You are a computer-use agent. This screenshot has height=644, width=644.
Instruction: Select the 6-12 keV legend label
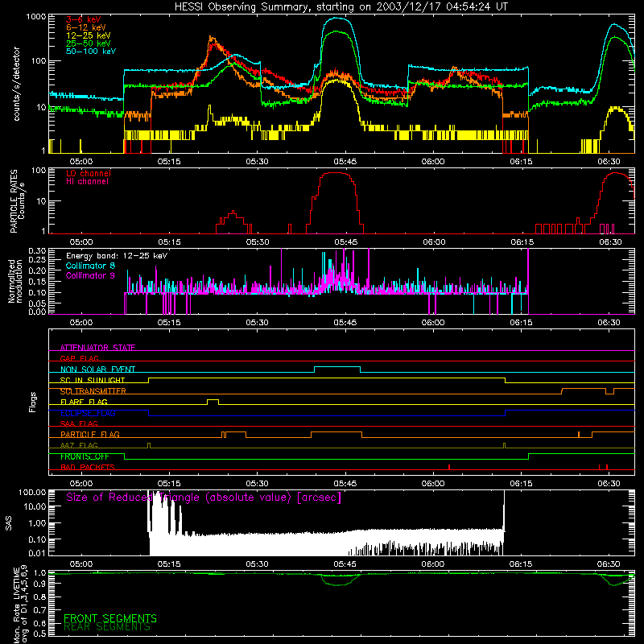[x=86, y=27]
